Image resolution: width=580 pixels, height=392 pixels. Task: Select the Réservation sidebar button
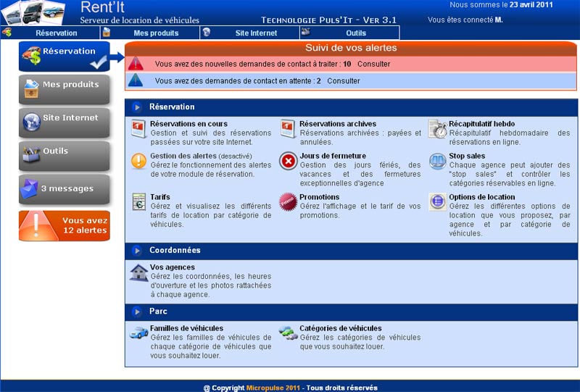pyautogui.click(x=65, y=57)
